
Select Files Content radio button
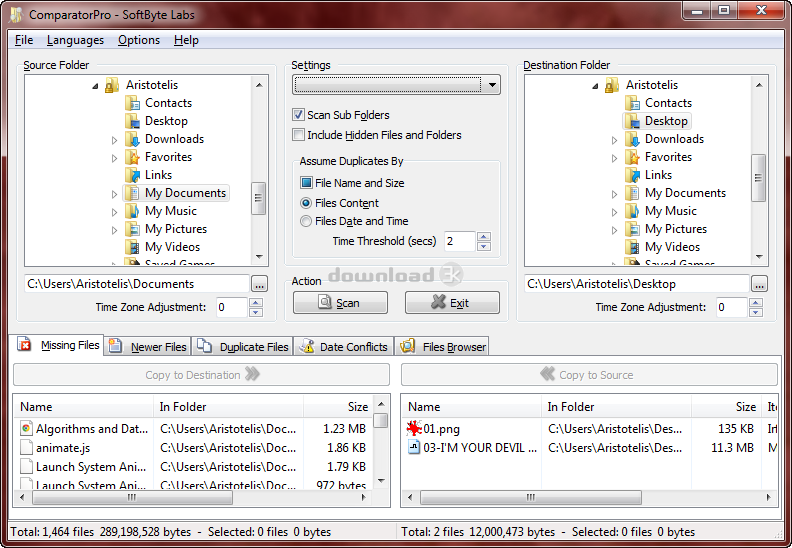click(306, 203)
